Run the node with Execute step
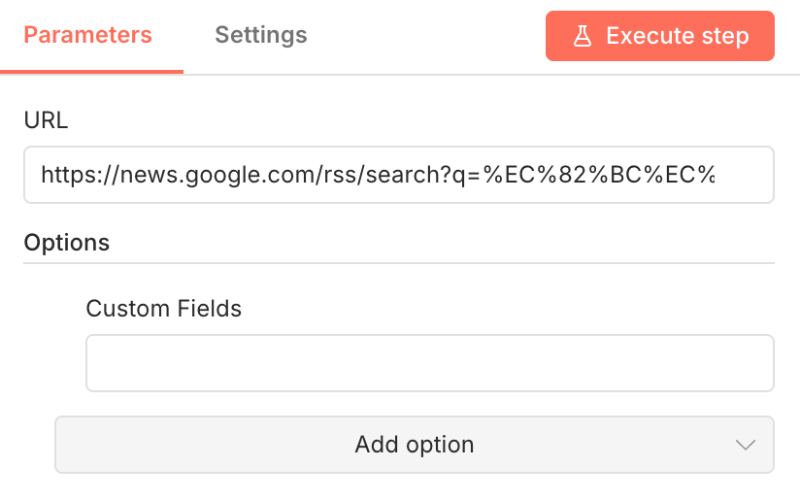 click(x=660, y=37)
